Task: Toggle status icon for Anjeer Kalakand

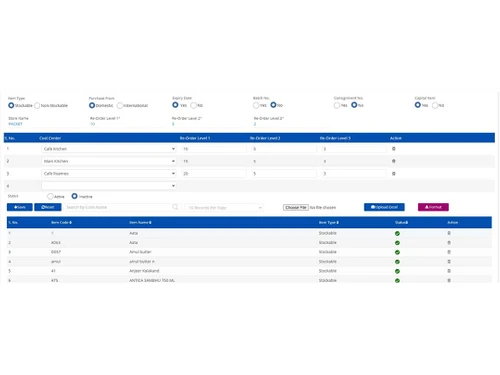Action: pos(397,271)
